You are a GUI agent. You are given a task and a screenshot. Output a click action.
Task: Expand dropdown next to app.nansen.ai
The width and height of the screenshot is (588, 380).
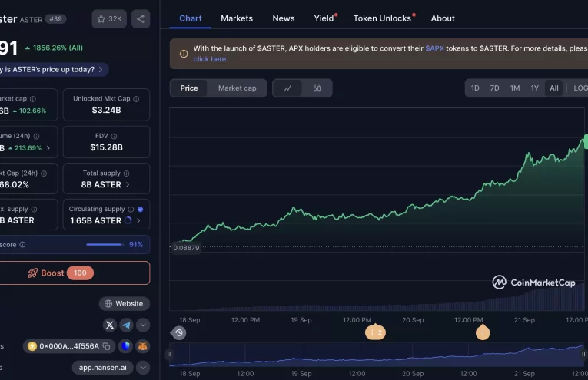[143, 368]
